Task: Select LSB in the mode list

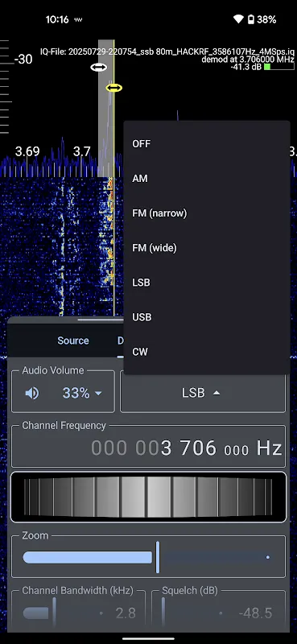Action: (x=207, y=283)
